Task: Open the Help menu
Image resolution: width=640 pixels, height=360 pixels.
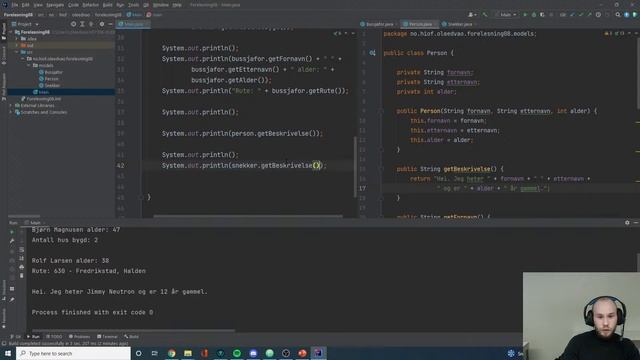Action: 177,5
